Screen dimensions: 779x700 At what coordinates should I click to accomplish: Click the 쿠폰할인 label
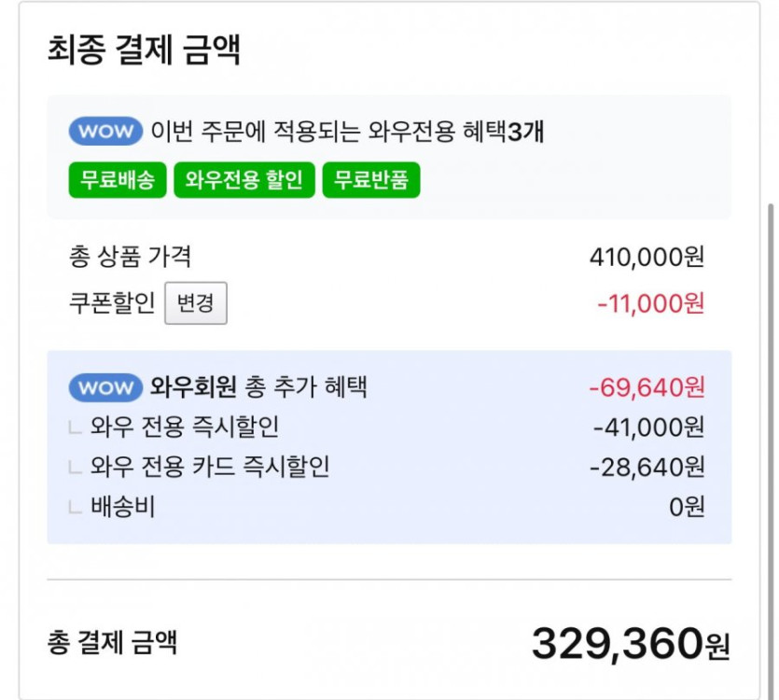coord(111,303)
